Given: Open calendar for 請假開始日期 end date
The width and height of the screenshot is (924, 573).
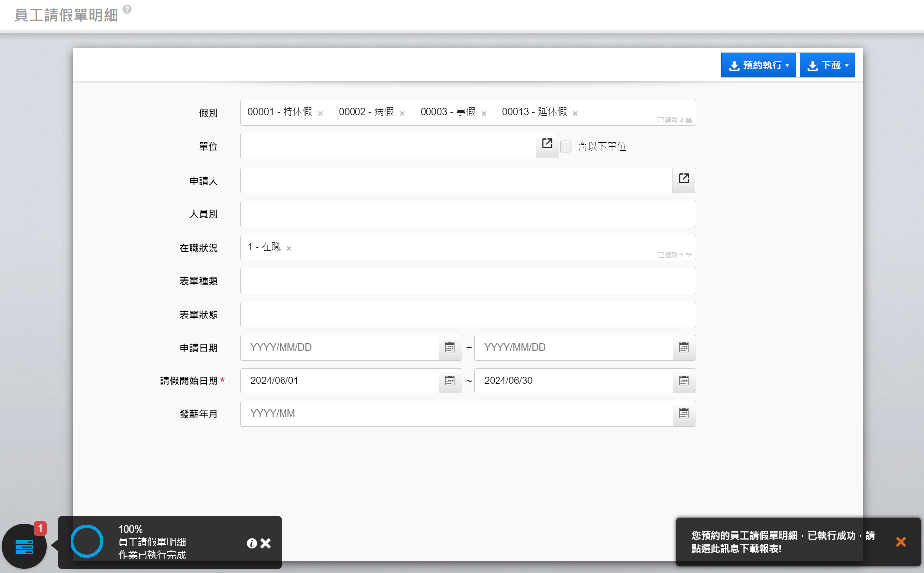Looking at the screenshot, I should (684, 381).
